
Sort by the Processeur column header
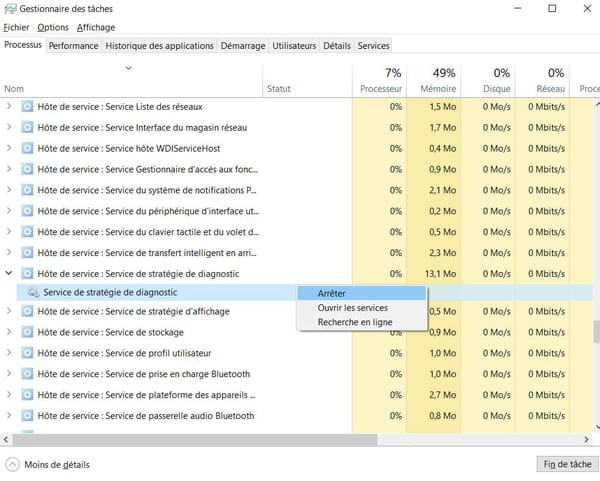point(379,81)
